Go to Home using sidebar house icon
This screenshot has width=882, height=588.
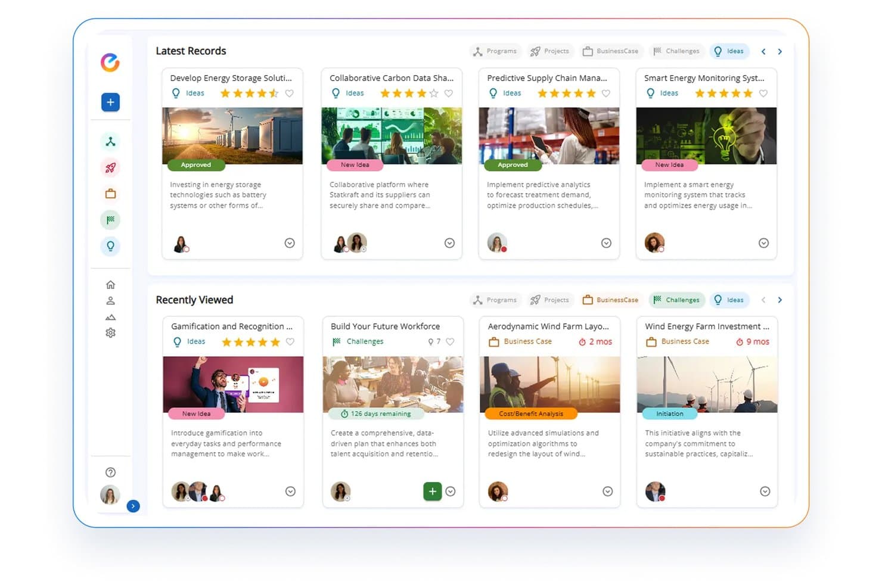point(110,285)
